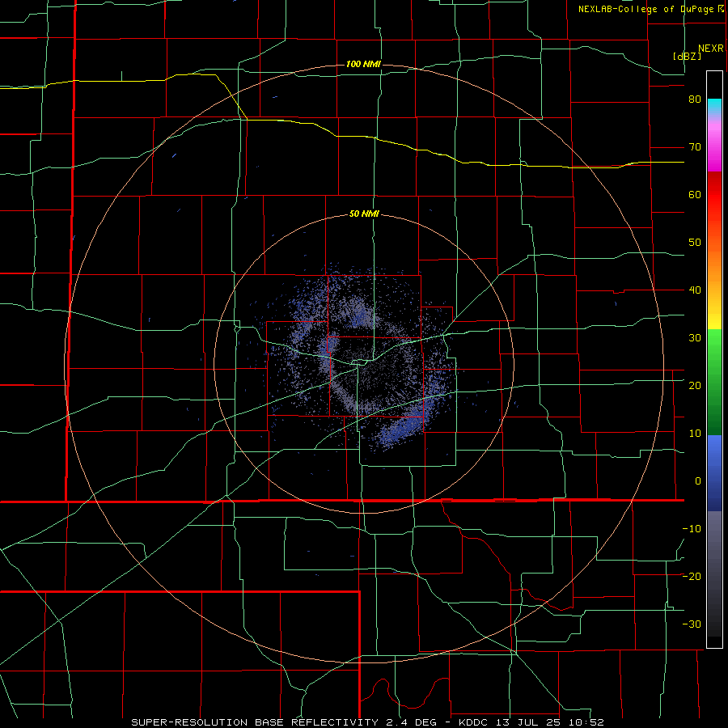Click the NEXR label above the color scale
728x728 pixels.
[x=710, y=49]
